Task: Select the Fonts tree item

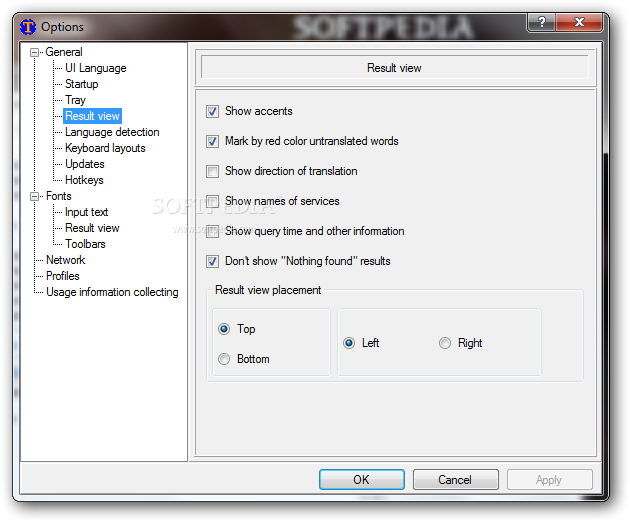Action: [59, 196]
